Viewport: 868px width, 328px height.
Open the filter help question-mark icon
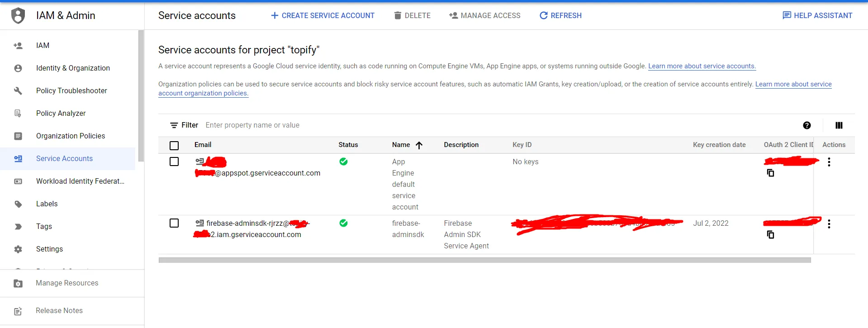[x=807, y=125]
